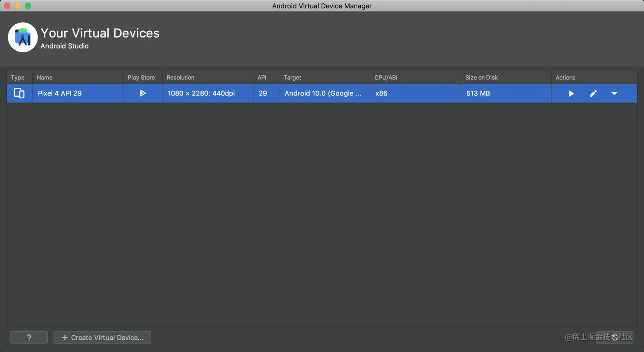Click Create Virtual Device button

[x=102, y=338]
